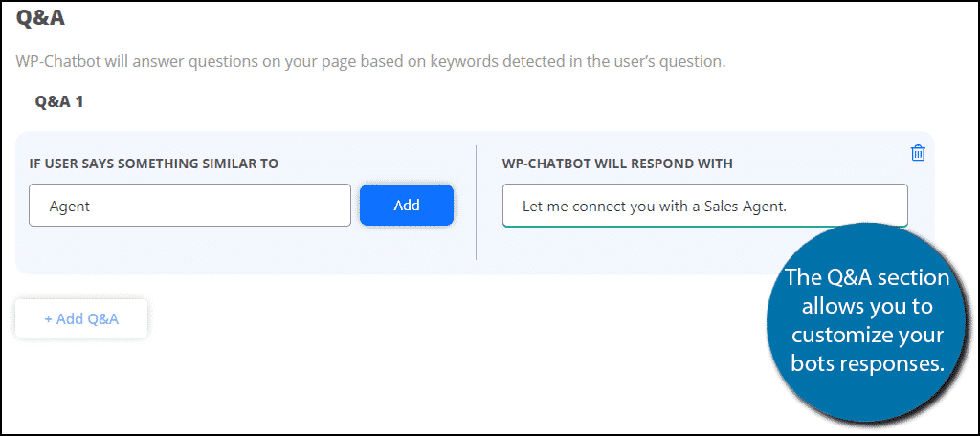Click the WP-Chatbot keyword description text
This screenshot has height=436, width=980.
point(370,62)
